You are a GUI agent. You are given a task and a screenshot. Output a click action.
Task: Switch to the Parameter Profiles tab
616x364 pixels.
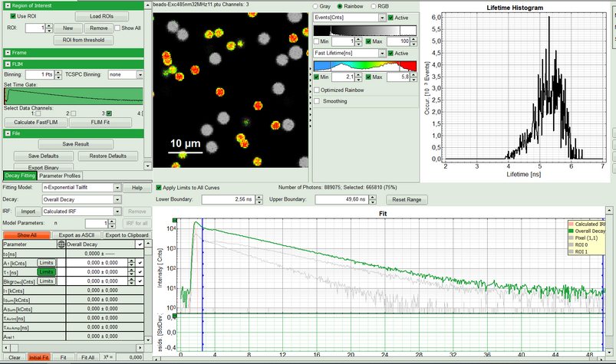click(60, 175)
